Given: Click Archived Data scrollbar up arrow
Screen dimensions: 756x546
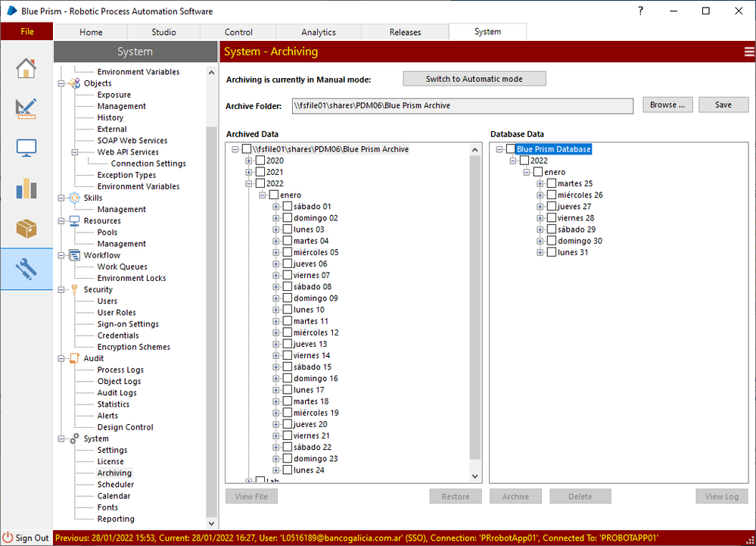Looking at the screenshot, I should click(x=475, y=149).
